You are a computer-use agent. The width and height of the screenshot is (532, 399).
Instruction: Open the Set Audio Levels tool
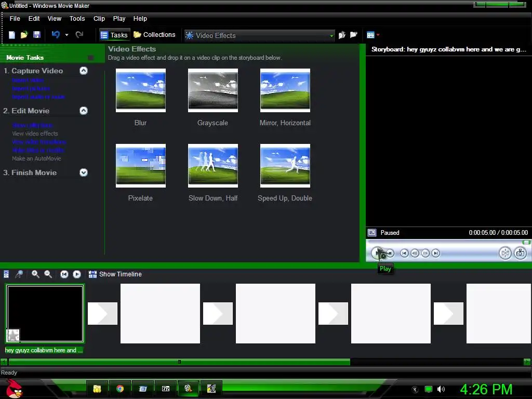[6, 274]
